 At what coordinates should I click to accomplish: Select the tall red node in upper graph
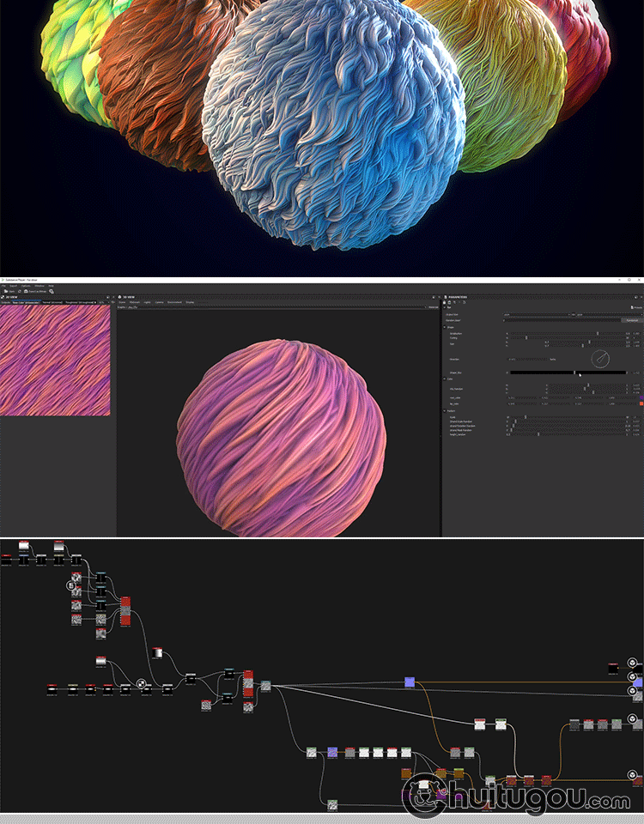[125, 612]
